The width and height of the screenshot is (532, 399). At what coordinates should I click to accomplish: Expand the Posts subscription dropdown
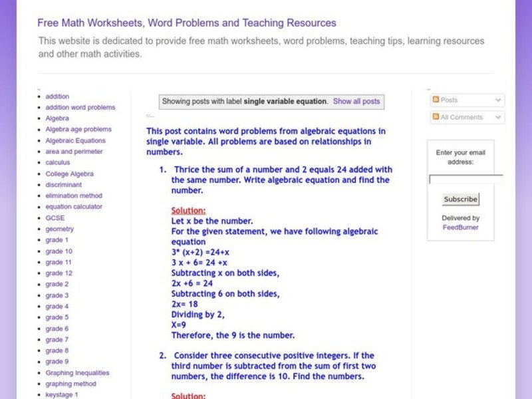pos(497,100)
